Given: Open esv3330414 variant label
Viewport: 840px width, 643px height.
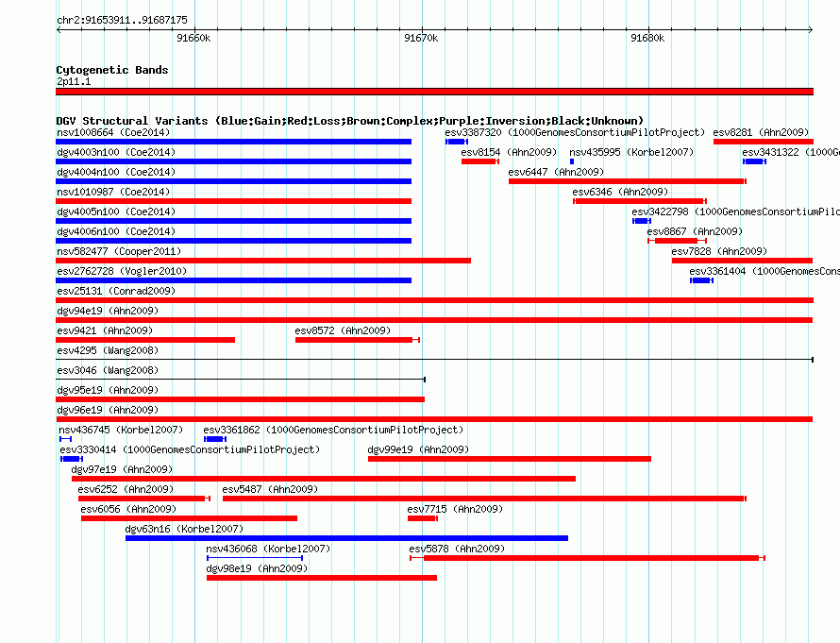Looking at the screenshot, I should pos(190,449).
